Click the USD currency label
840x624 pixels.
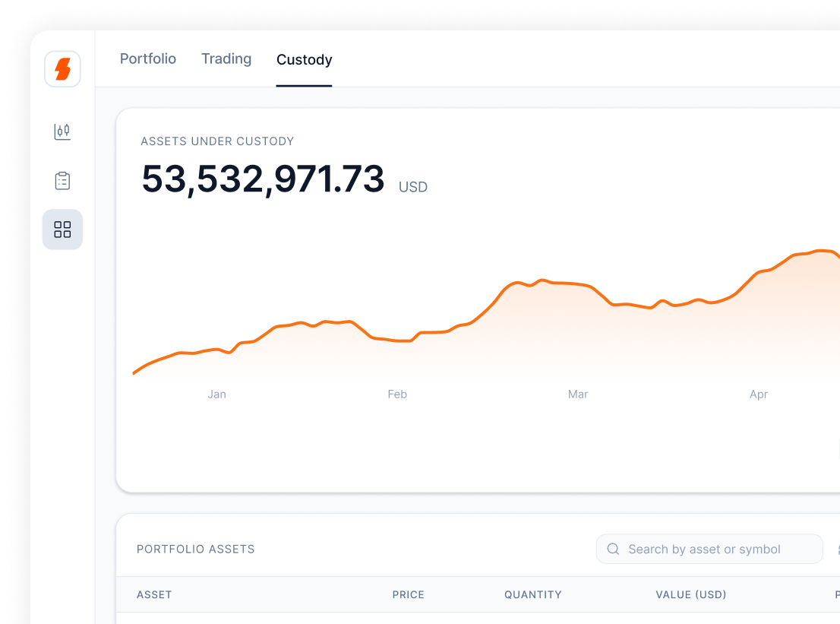(413, 187)
